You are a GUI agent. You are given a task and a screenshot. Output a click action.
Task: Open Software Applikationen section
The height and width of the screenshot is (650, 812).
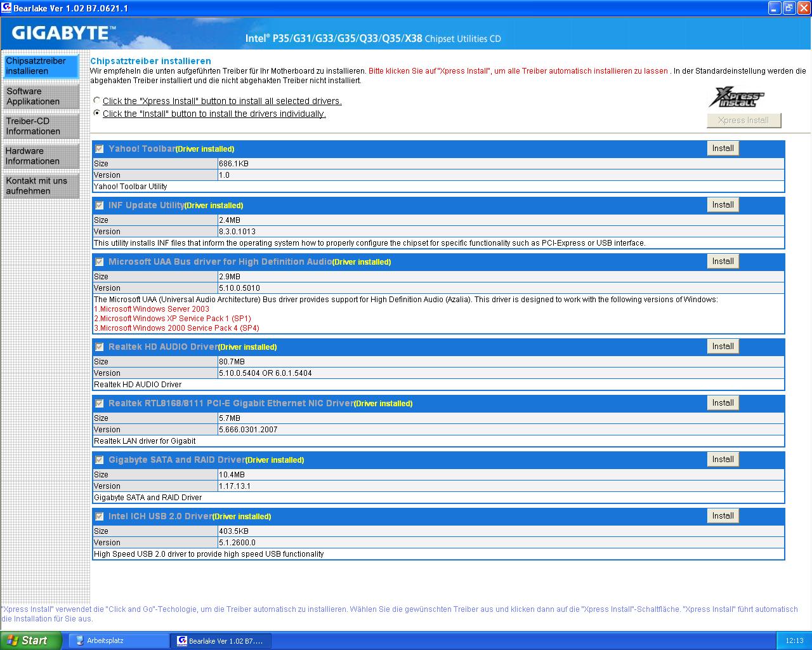[41, 96]
